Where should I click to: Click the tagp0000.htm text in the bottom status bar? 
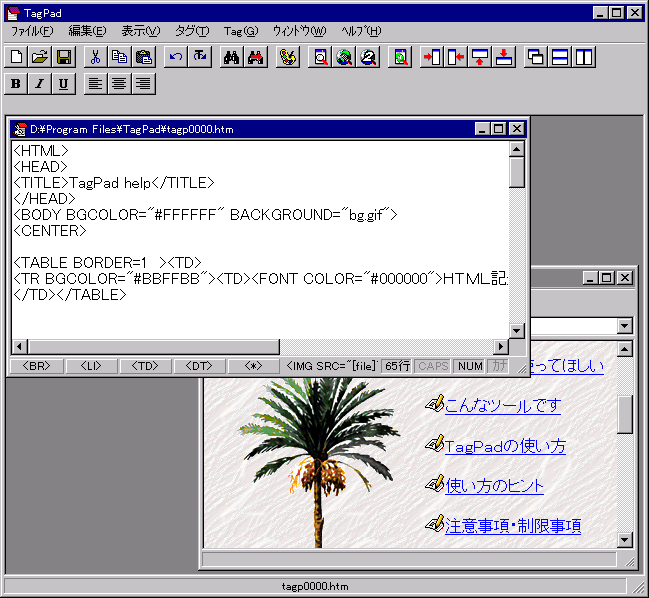[x=315, y=586]
